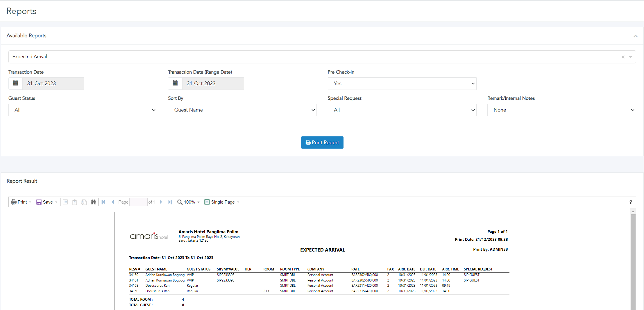644x310 pixels.
Task: Go to next page of report
Action: point(161,202)
